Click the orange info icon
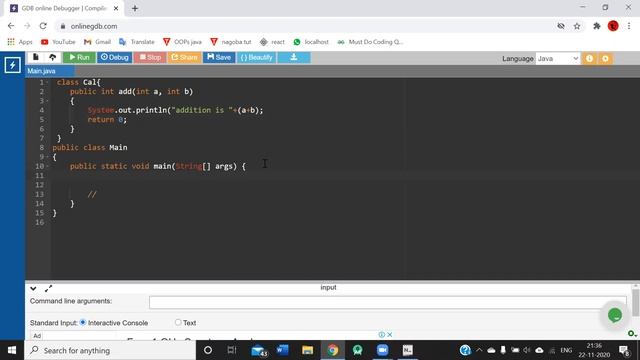Image resolution: width=640 pixels, height=360 pixels. tap(589, 58)
